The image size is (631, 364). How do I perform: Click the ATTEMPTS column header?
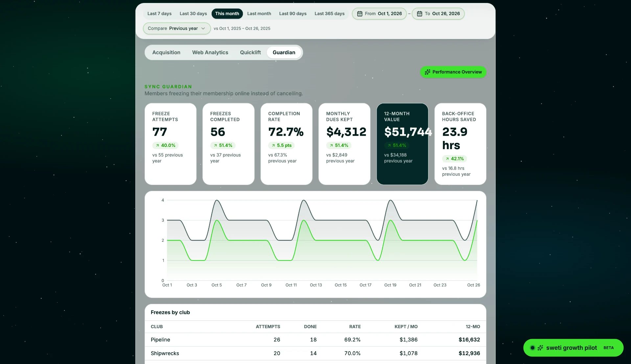click(x=268, y=327)
